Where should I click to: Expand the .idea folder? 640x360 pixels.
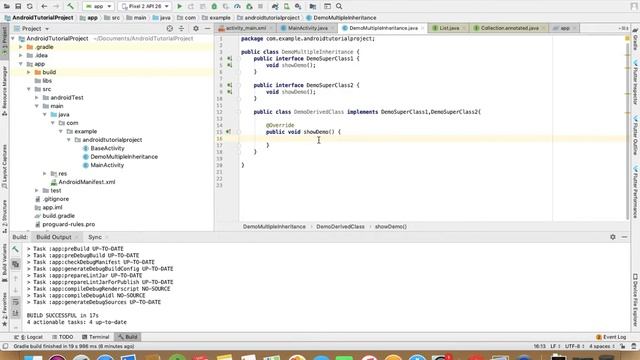(20, 56)
